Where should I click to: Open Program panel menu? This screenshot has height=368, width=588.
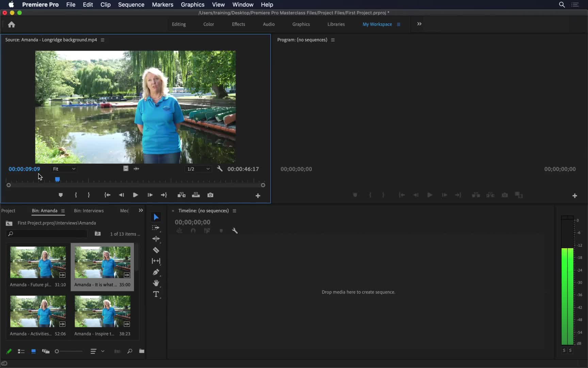[333, 40]
